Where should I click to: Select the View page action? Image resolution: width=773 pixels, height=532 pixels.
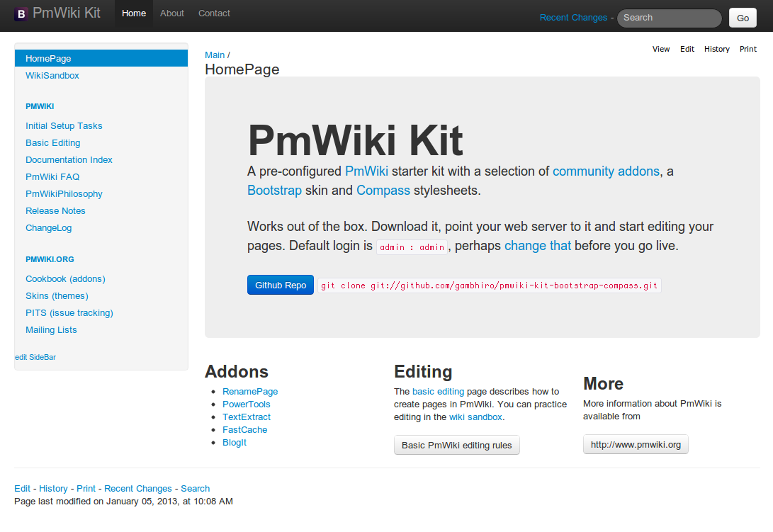(x=660, y=49)
